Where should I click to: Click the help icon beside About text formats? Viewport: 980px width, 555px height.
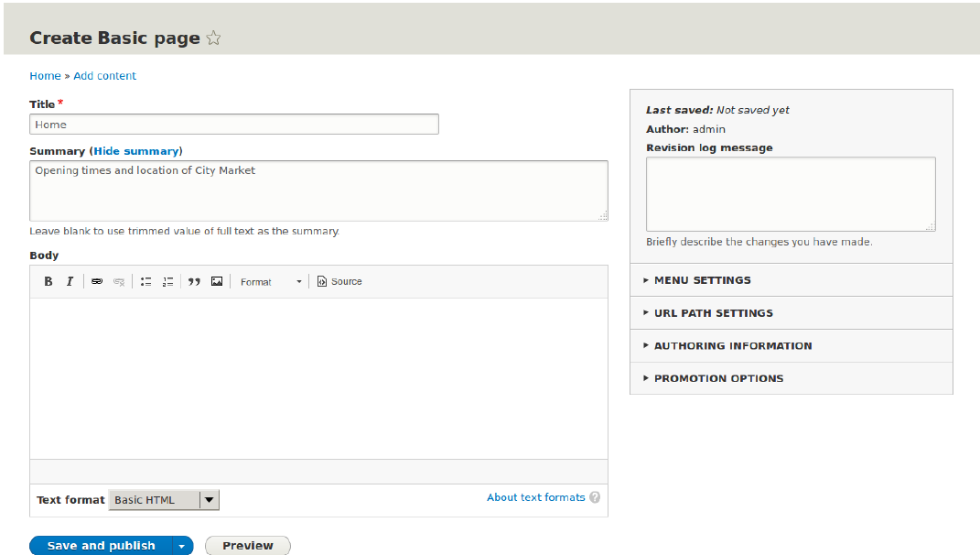[x=595, y=497]
